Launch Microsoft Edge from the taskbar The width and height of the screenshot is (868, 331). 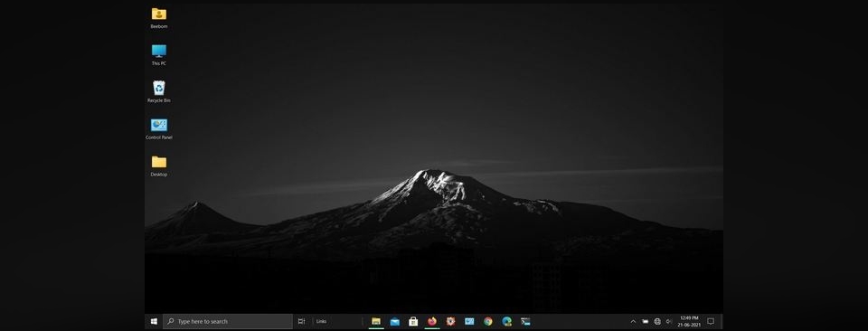pos(506,322)
